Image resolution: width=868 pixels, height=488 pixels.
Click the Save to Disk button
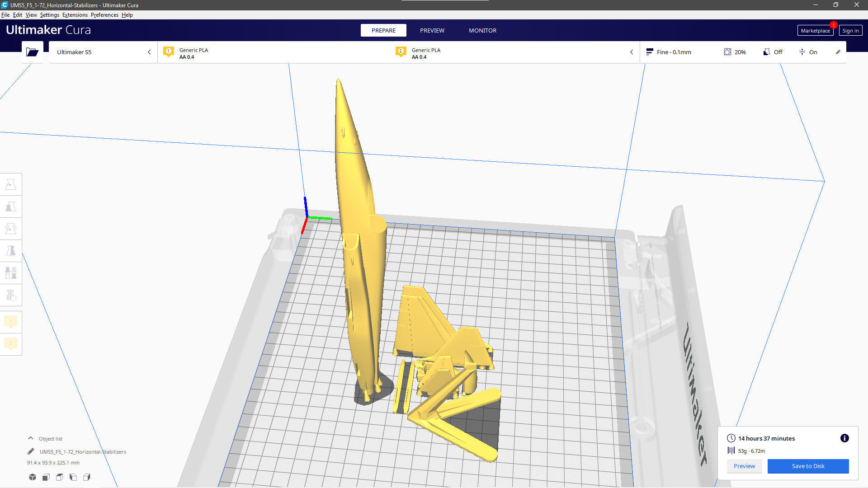pyautogui.click(x=808, y=466)
